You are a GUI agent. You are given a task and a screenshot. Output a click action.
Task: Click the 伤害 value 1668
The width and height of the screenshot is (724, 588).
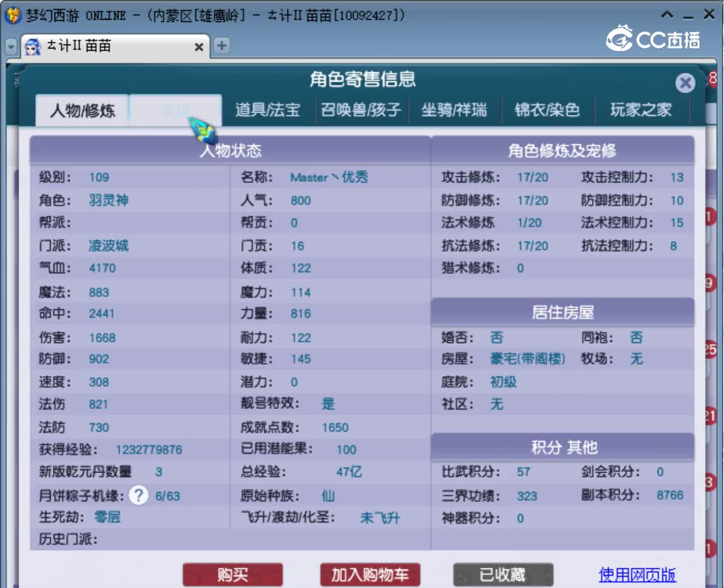pos(102,338)
